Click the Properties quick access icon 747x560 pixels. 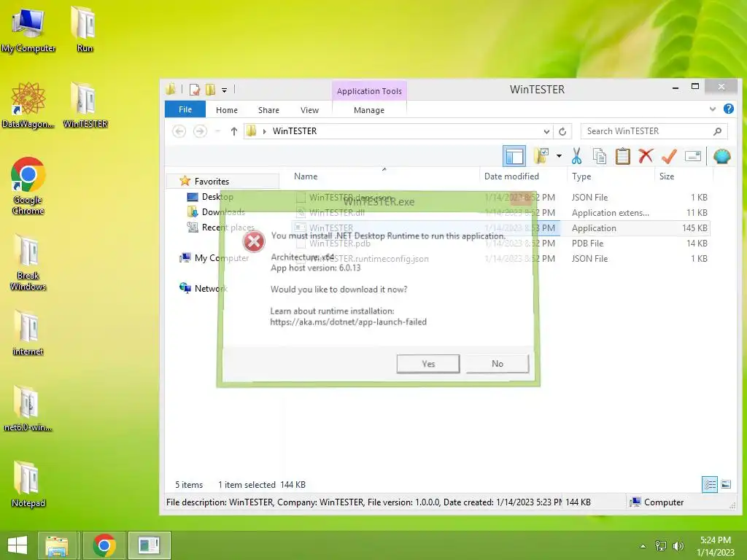(194, 90)
